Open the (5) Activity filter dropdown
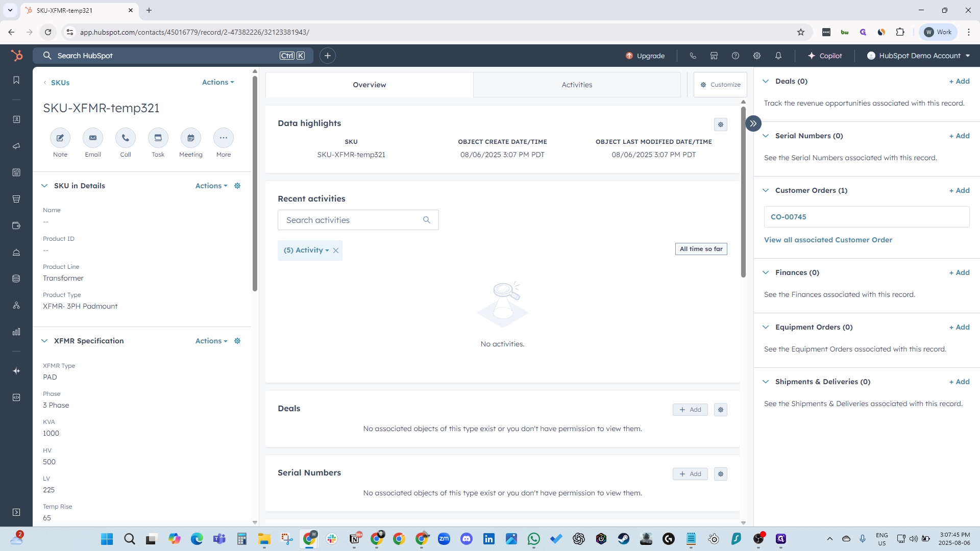This screenshot has height=551, width=980. pos(306,250)
